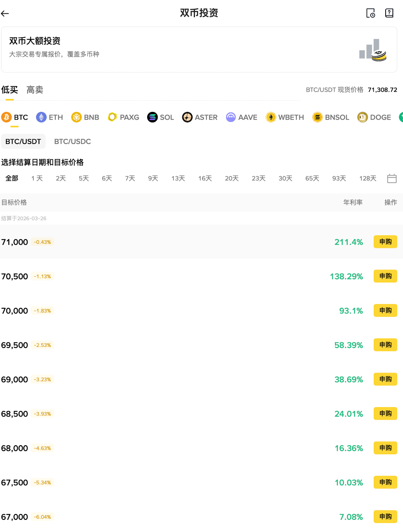The image size is (403, 532).
Task: Select the AAVE coin icon
Action: [230, 117]
